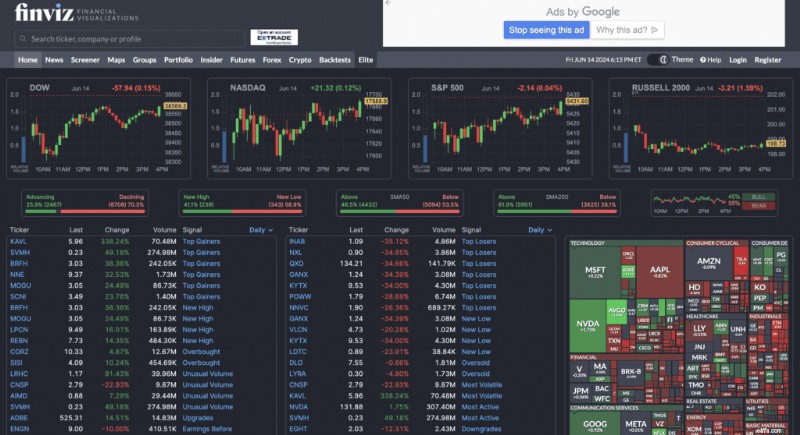
Task: Click the GOOG tile in heatmap
Action: 595,424
